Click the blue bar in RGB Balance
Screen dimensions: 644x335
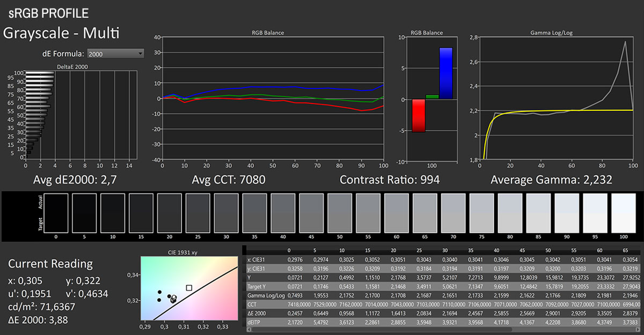pos(446,73)
